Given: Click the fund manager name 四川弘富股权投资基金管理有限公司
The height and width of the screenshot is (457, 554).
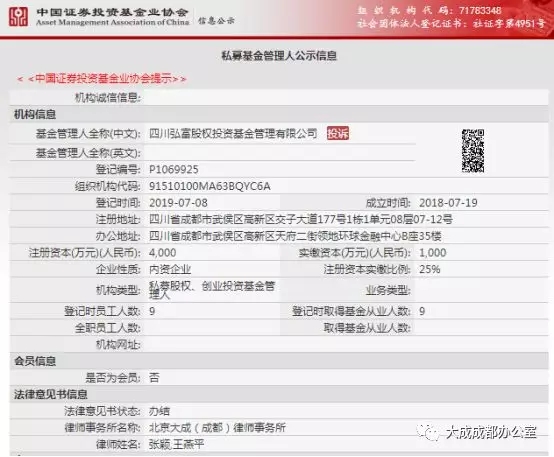Looking at the screenshot, I should coord(233,134).
